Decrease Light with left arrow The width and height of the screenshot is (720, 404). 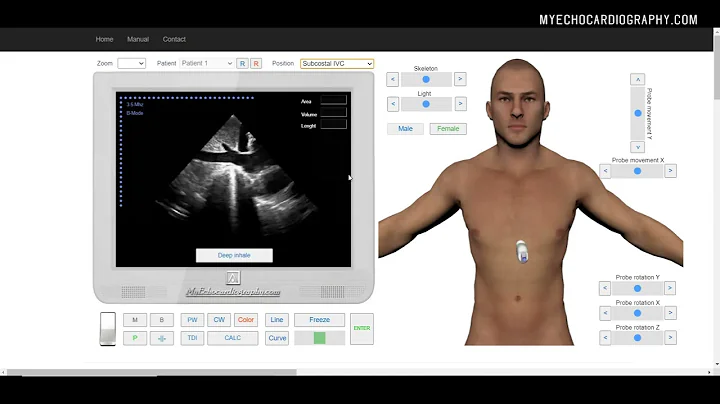click(x=393, y=104)
